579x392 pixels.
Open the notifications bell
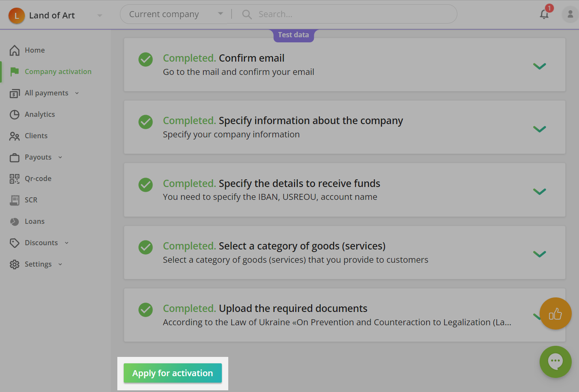(544, 14)
